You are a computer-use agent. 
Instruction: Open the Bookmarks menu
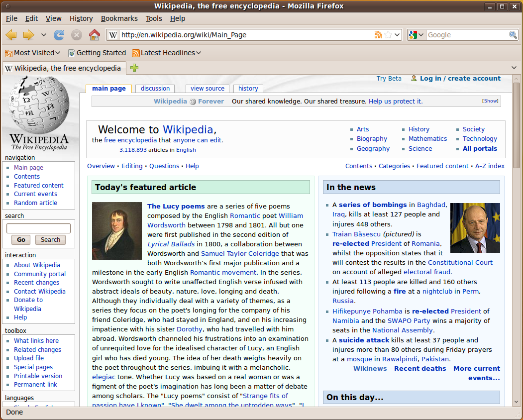(119, 18)
